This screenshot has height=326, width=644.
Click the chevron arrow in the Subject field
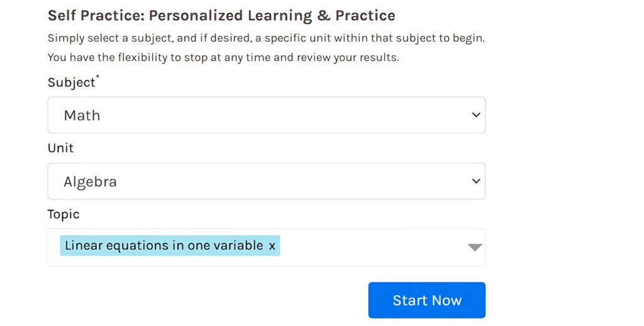click(x=476, y=115)
